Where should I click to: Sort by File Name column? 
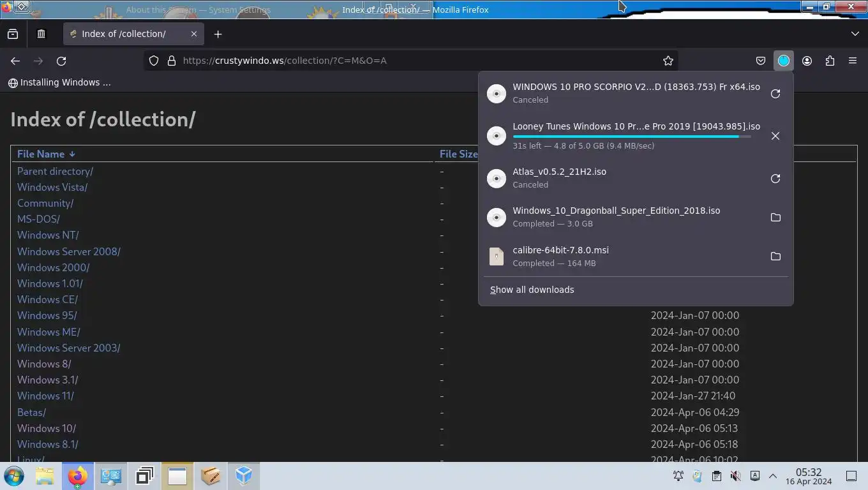coord(46,154)
